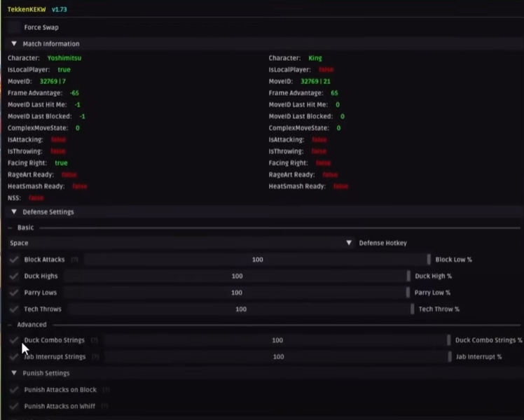This screenshot has width=524, height=420.
Task: Uncheck Block Attacks checkbox
Action: (x=14, y=260)
